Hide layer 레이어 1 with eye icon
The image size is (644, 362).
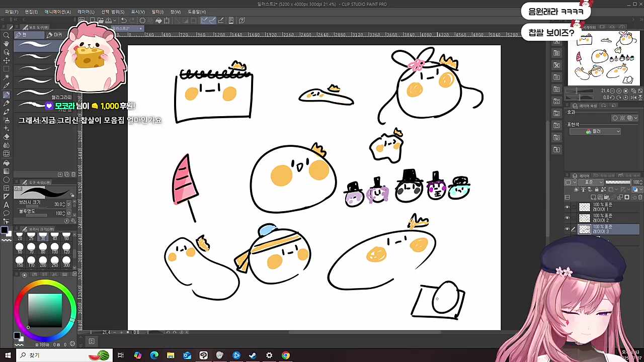568,207
